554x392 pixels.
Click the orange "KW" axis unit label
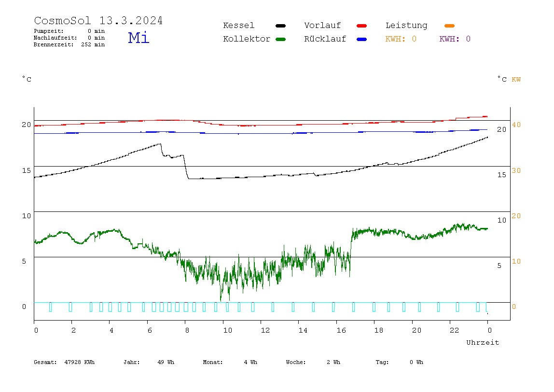click(x=516, y=80)
